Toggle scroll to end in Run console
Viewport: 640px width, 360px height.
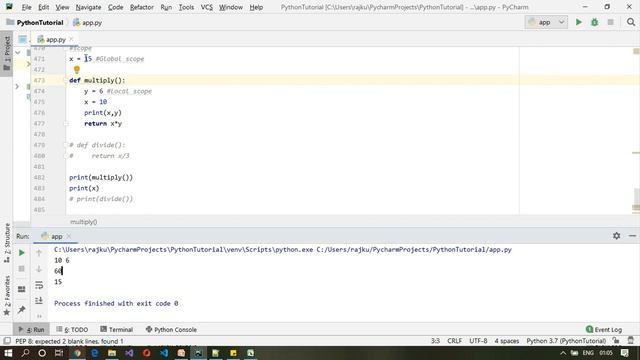39,301
